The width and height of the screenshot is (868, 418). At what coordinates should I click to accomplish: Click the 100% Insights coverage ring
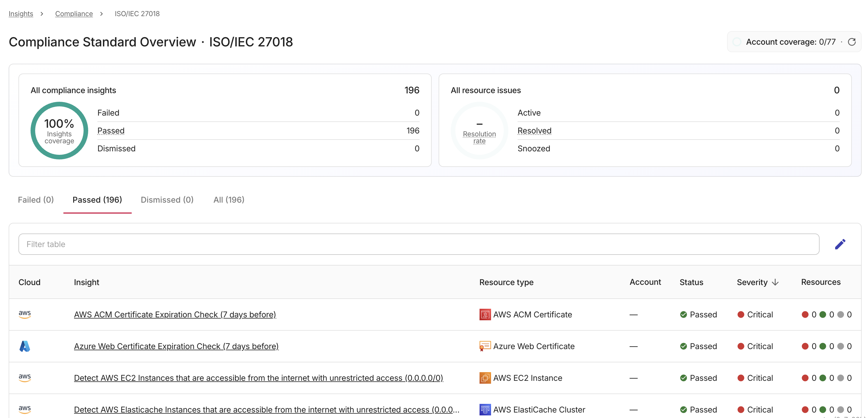click(x=59, y=131)
